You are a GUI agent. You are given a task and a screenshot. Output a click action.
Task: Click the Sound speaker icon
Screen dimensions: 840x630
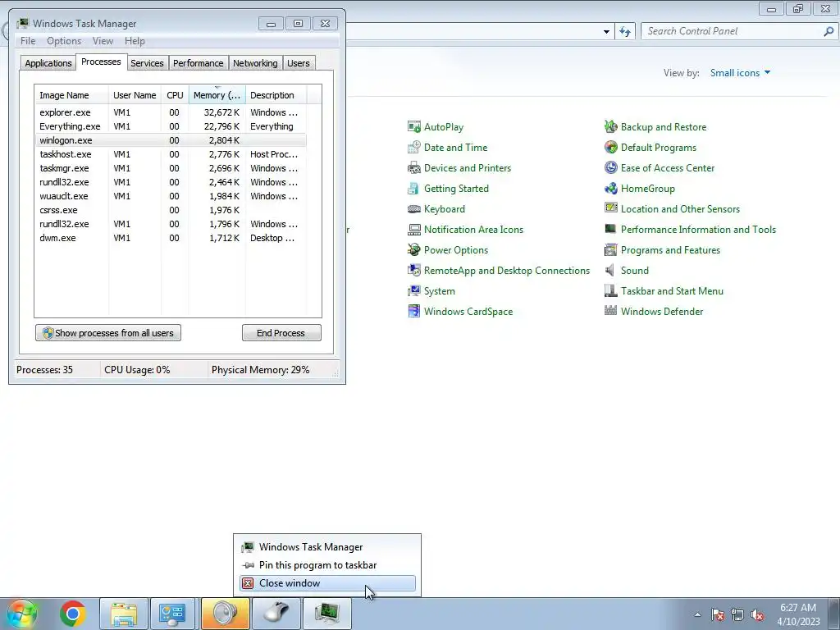coord(610,271)
